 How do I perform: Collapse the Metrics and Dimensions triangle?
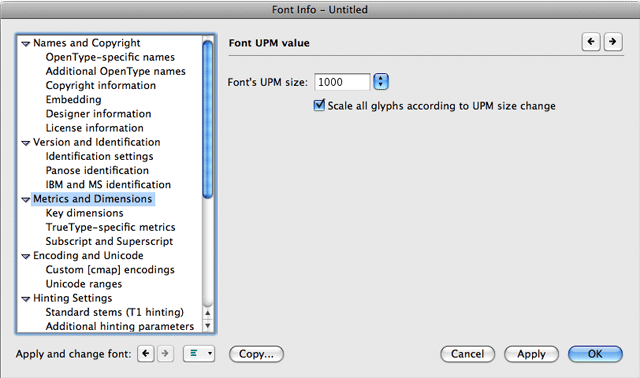tap(26, 200)
